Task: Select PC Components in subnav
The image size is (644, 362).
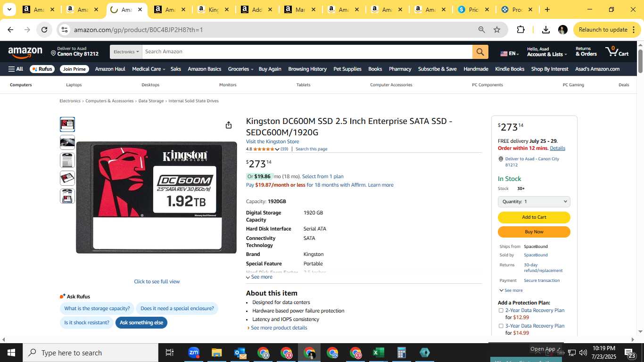Action: click(487, 85)
